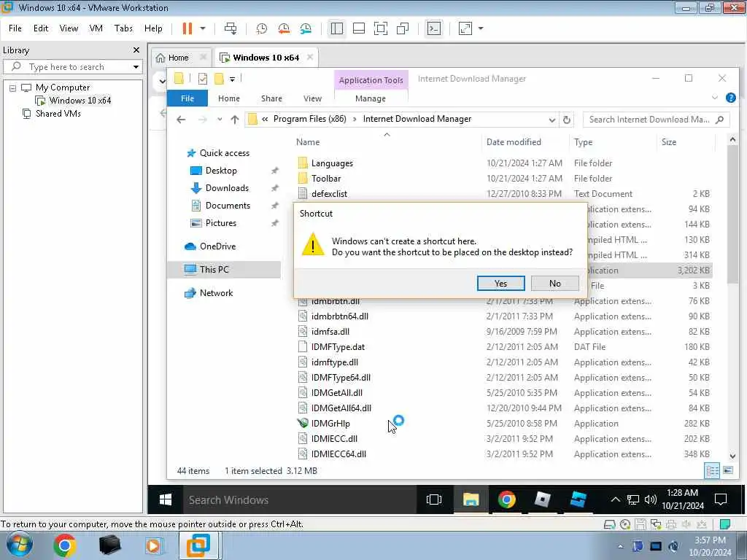This screenshot has width=747, height=560.
Task: Open the Explorer View ribbon tab
Action: [x=312, y=98]
